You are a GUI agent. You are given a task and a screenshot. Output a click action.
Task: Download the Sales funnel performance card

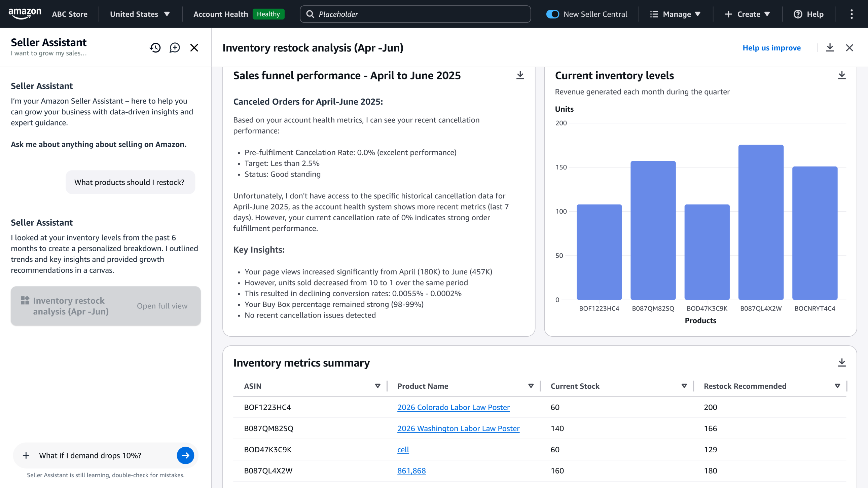point(520,75)
